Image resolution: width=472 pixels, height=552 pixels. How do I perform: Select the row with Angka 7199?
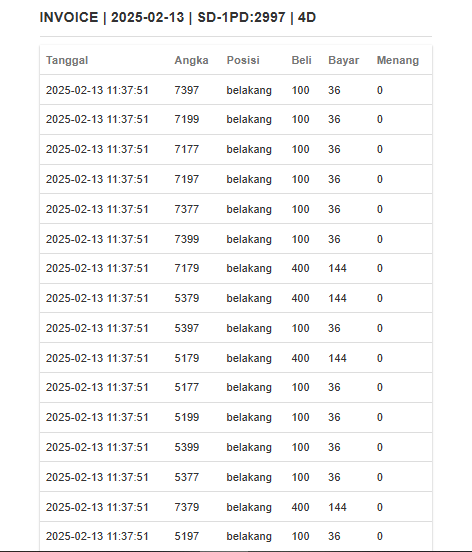[236, 119]
